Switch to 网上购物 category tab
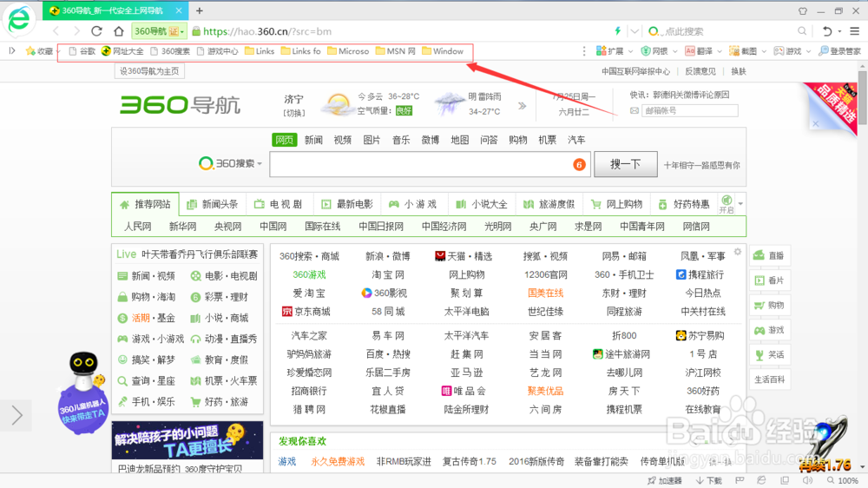The width and height of the screenshot is (868, 488). [x=617, y=204]
